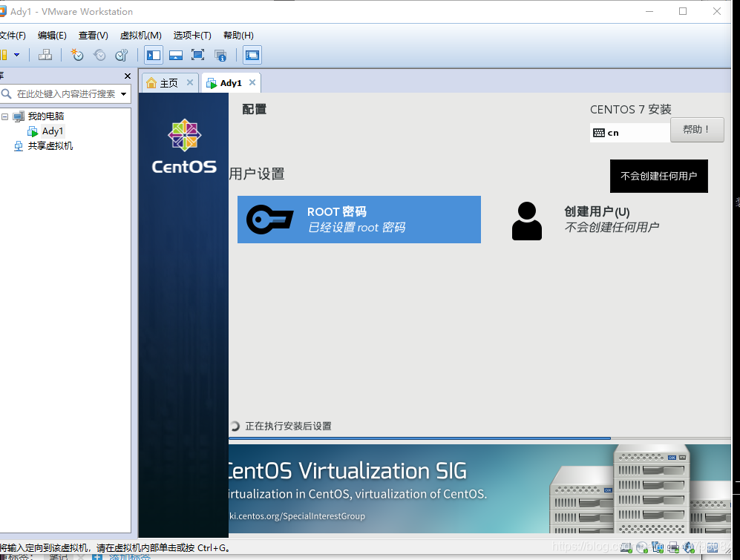The image size is (740, 560).
Task: Toggle the thumbnail bar view icon
Action: [176, 55]
